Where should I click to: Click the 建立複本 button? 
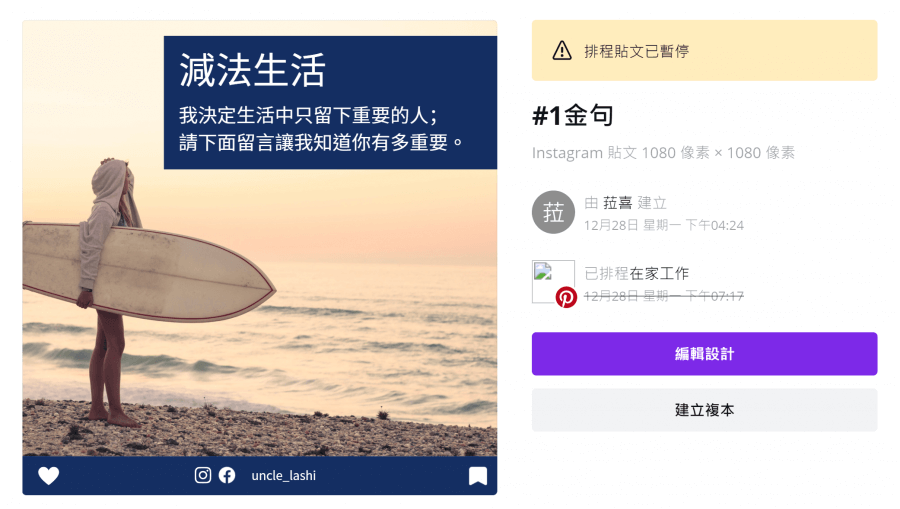pyautogui.click(x=704, y=410)
